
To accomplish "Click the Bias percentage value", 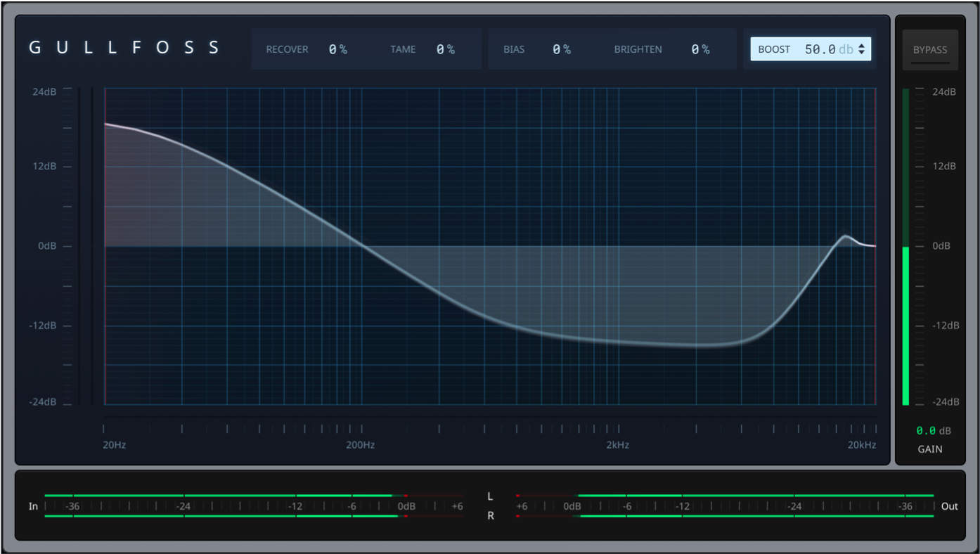I will pos(561,49).
